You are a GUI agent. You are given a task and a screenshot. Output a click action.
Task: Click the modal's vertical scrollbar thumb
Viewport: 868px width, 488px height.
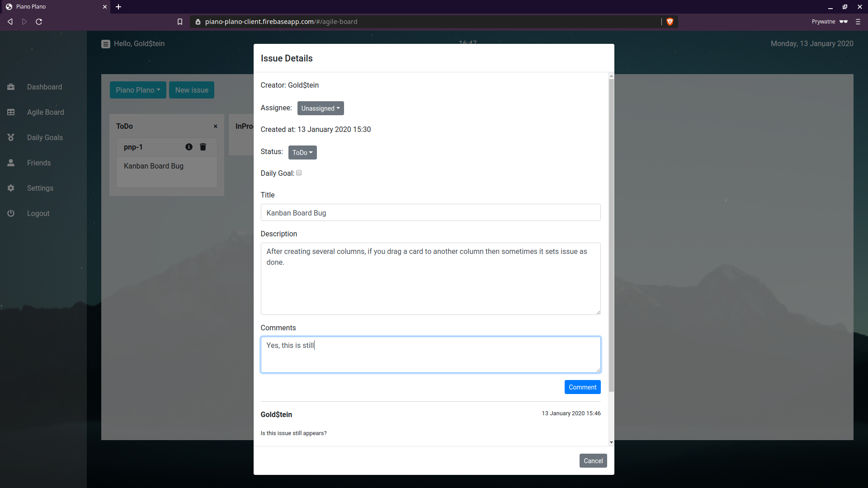[611, 235]
